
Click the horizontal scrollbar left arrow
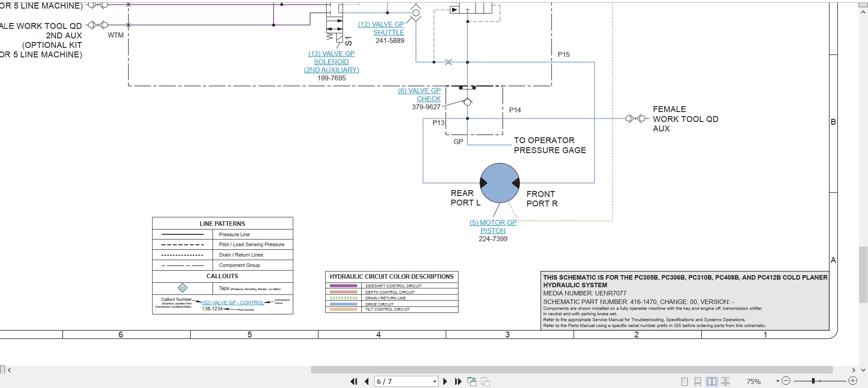[9, 370]
